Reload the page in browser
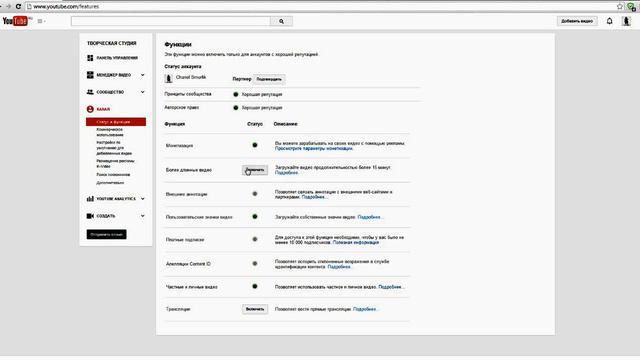This screenshot has width=640, height=360. 18,7
